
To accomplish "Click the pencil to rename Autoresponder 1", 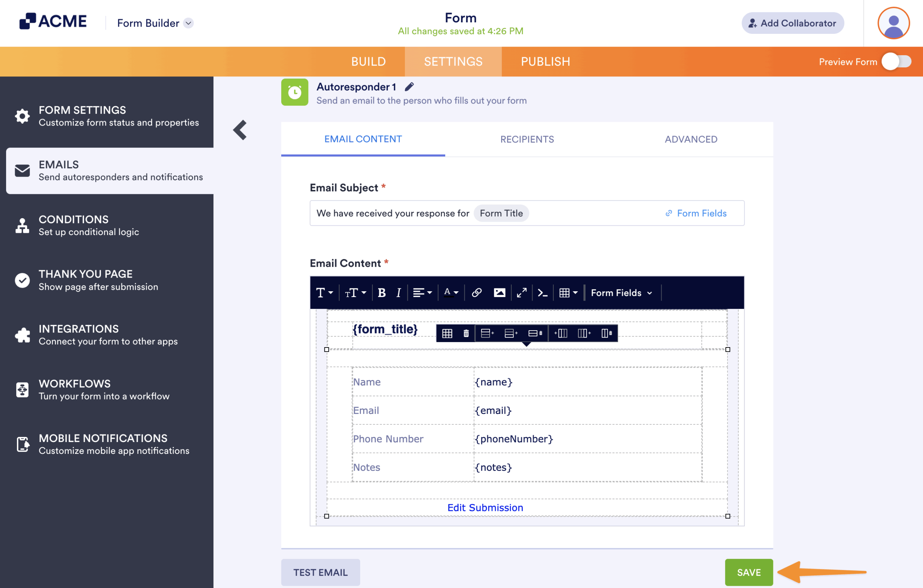I will 409,87.
